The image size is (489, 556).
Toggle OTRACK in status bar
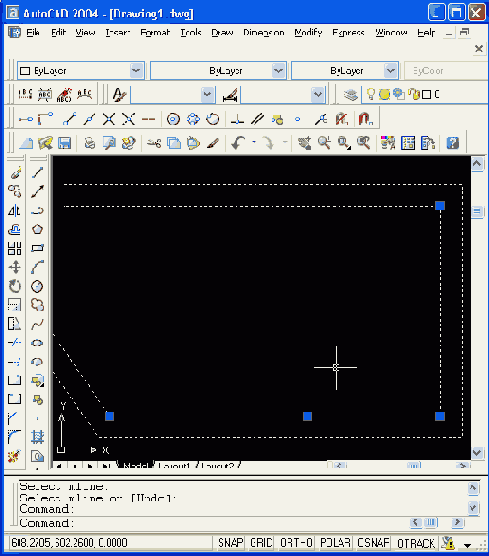click(x=416, y=543)
